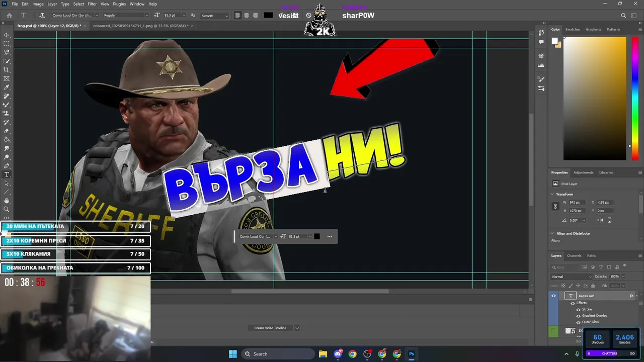Click the taskbar Search box

point(277,354)
